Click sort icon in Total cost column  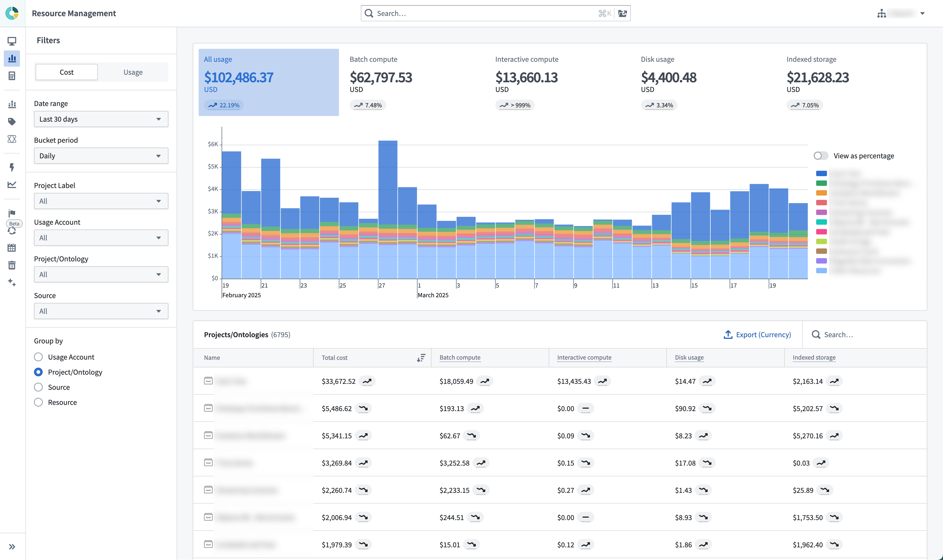click(421, 358)
